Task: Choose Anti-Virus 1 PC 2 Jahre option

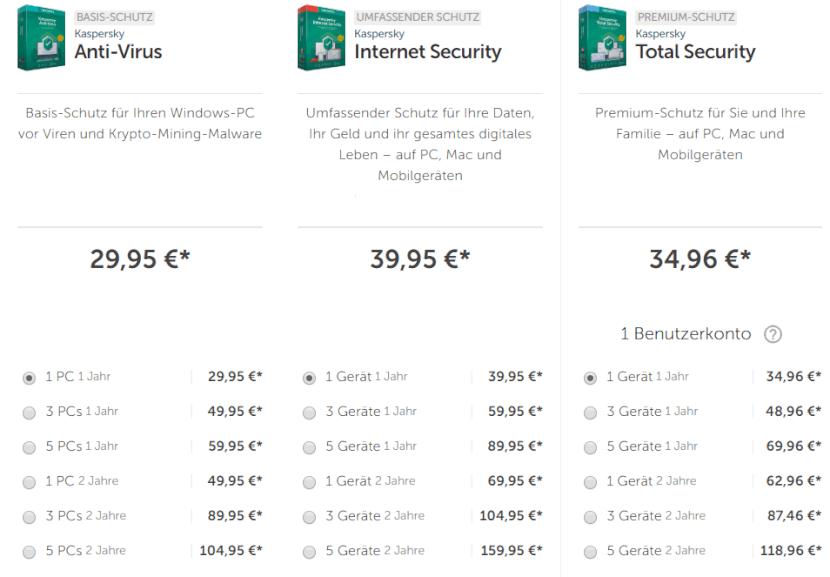Action: pos(29,482)
